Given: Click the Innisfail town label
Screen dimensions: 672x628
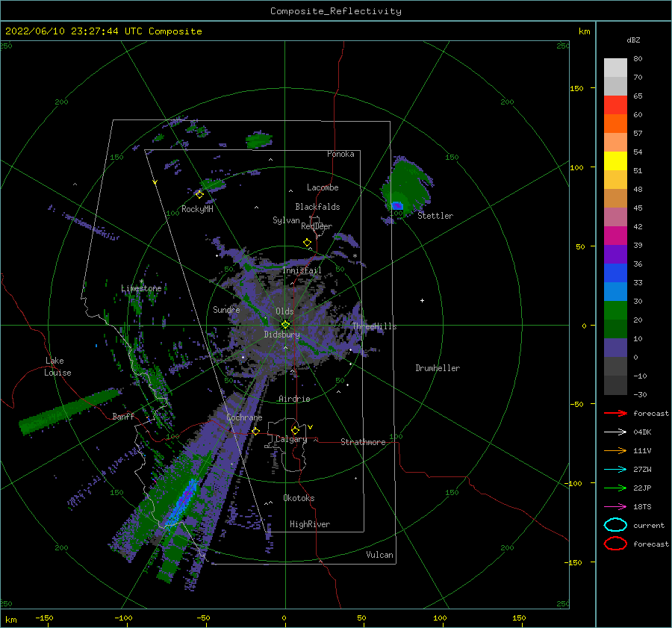Looking at the screenshot, I should (302, 270).
